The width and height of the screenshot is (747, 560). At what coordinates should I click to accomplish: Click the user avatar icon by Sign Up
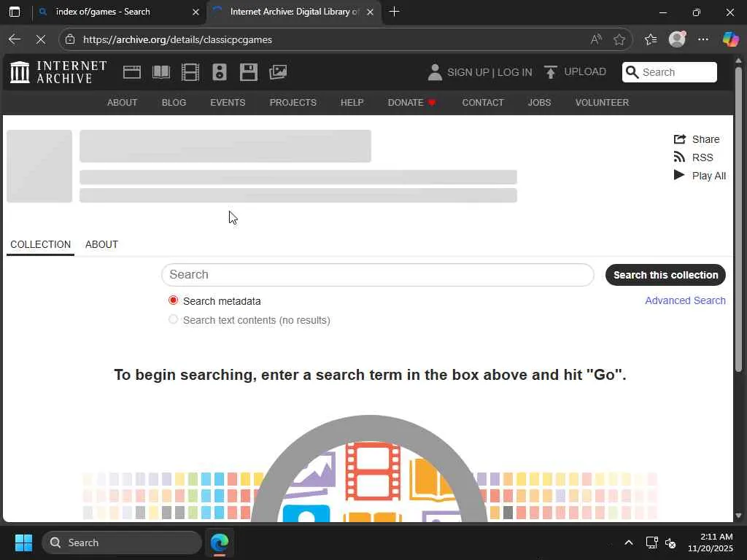point(435,72)
